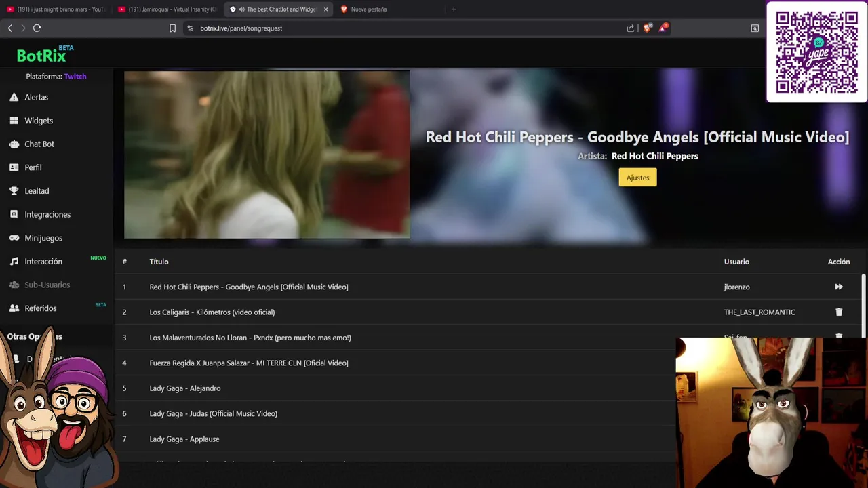Click the Acción column header

point(839,262)
